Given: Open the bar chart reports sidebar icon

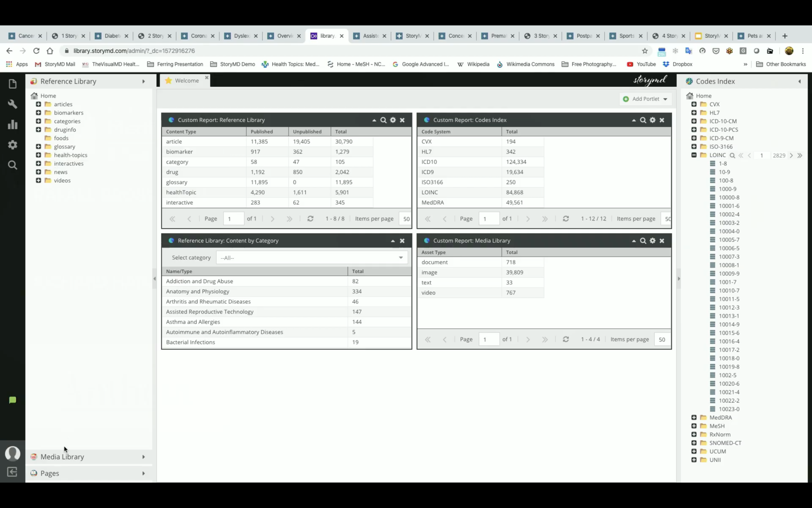Looking at the screenshot, I should pyautogui.click(x=12, y=125).
